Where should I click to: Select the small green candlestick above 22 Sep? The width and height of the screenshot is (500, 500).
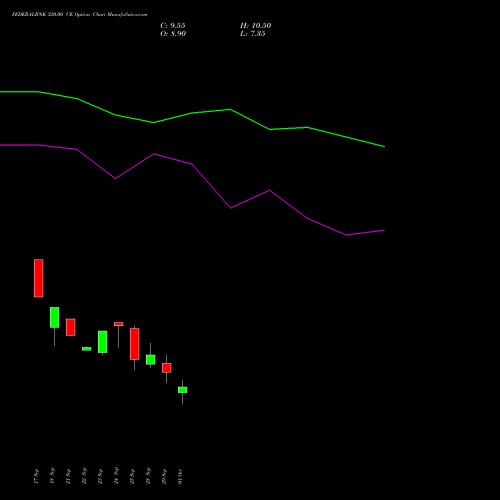point(87,349)
